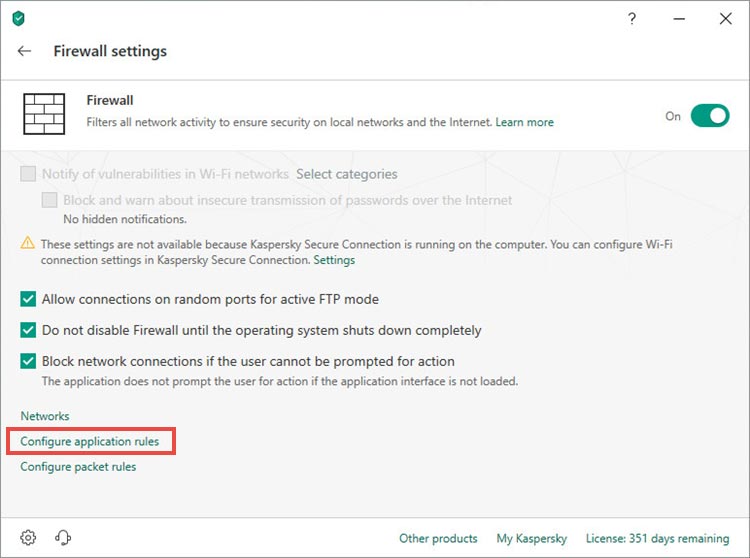Click License: 351 days remaining

click(657, 538)
